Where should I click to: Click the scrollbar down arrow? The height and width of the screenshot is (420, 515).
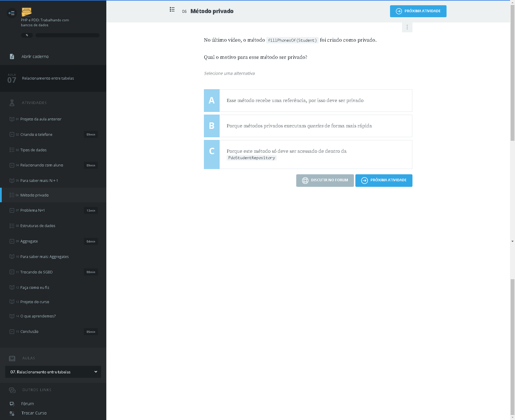click(x=512, y=241)
